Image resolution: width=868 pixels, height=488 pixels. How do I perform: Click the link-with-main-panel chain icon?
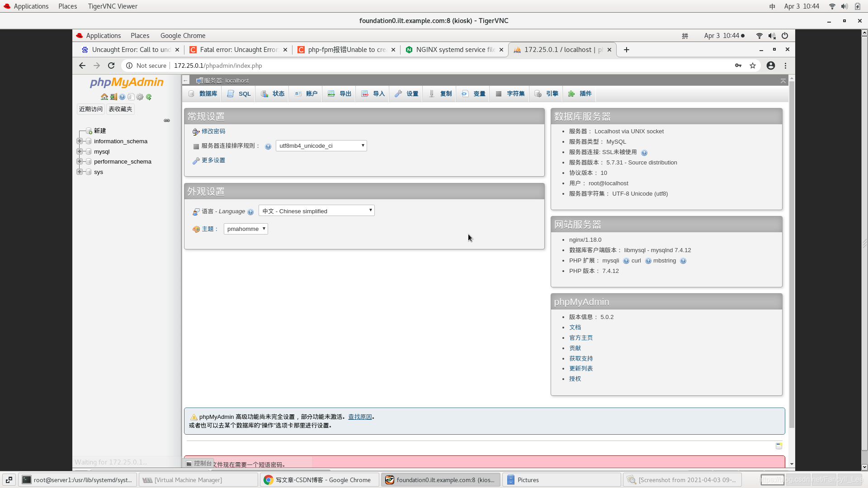(167, 121)
